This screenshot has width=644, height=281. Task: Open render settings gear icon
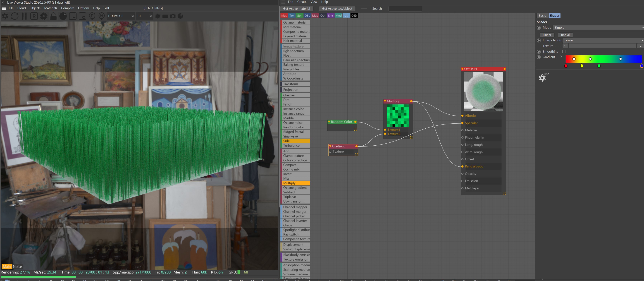click(44, 16)
